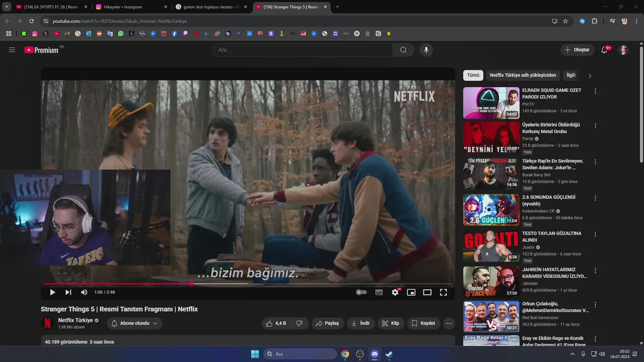Start voice search with microphone icon
The height and width of the screenshot is (362, 644).
(426, 50)
